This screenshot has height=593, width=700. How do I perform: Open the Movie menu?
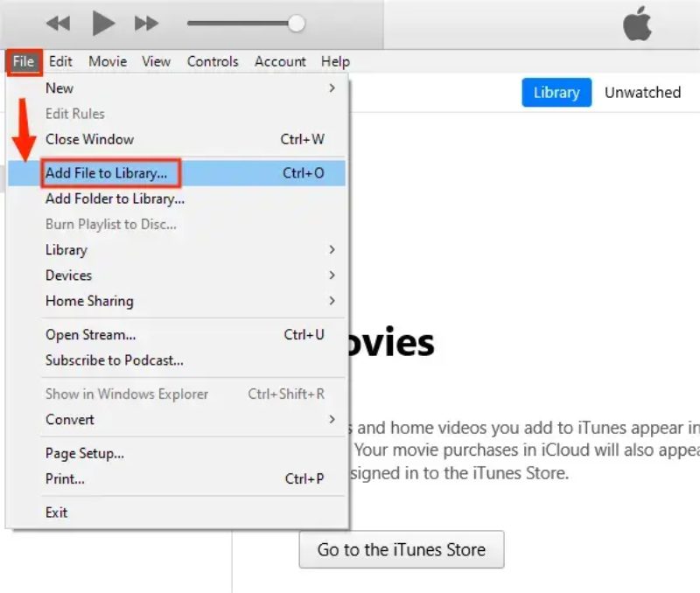click(x=108, y=61)
